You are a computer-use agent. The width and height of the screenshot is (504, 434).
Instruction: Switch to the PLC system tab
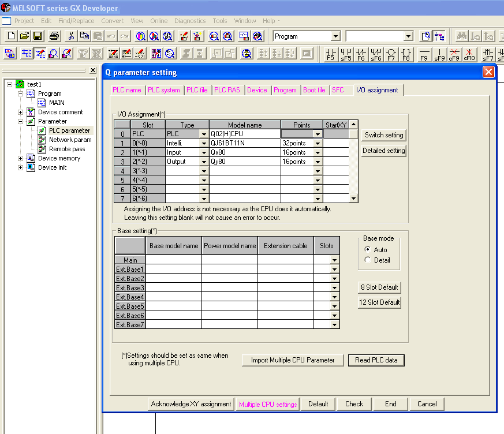coord(164,90)
